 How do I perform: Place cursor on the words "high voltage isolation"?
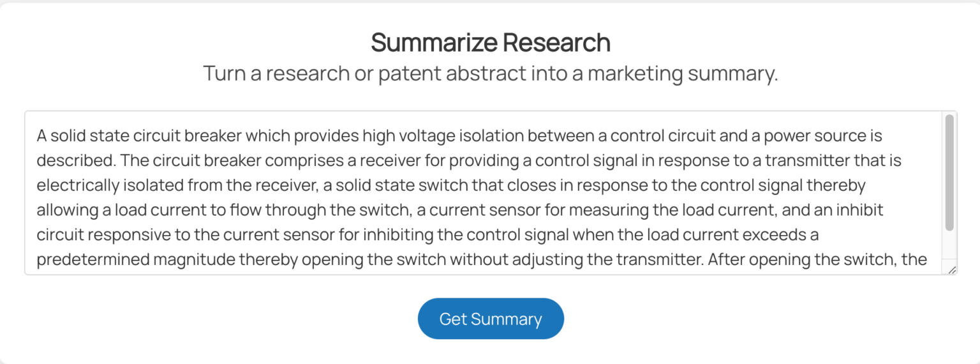[x=430, y=135]
